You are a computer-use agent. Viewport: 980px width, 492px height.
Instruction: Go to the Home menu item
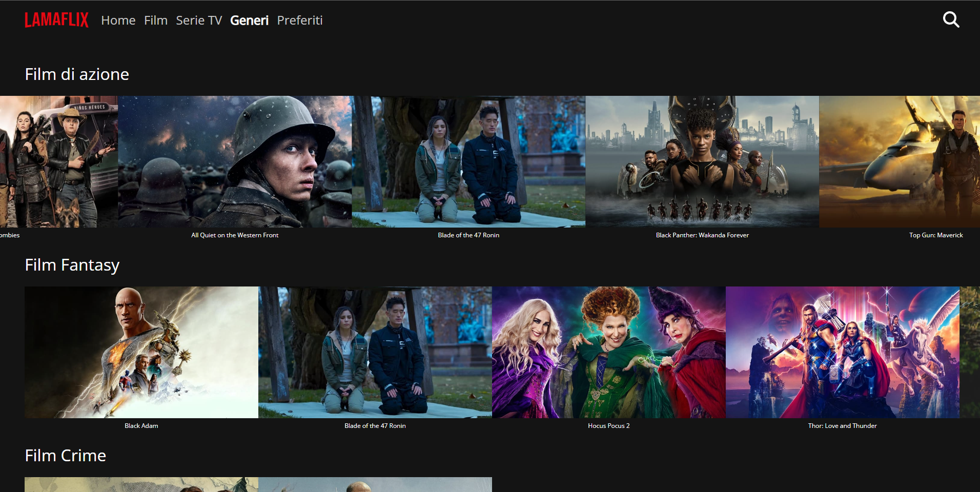click(118, 20)
